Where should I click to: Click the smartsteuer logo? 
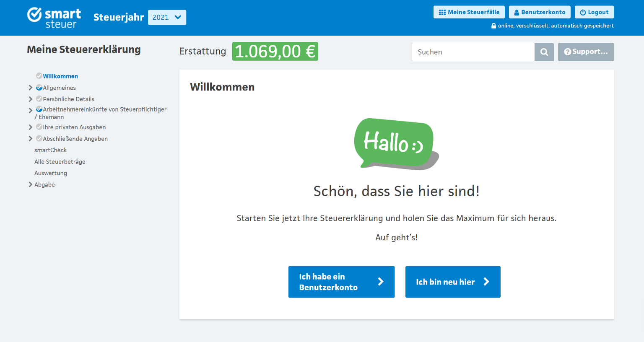pos(54,17)
